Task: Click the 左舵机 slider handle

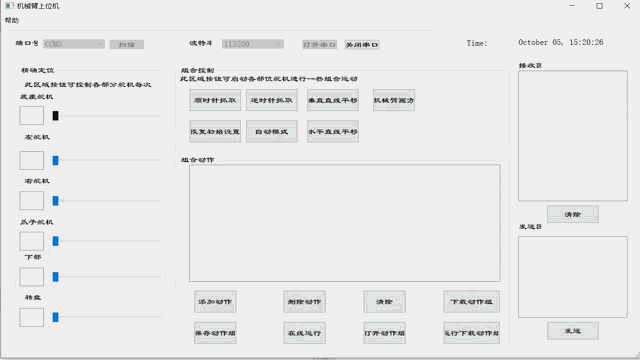Action: (56, 160)
